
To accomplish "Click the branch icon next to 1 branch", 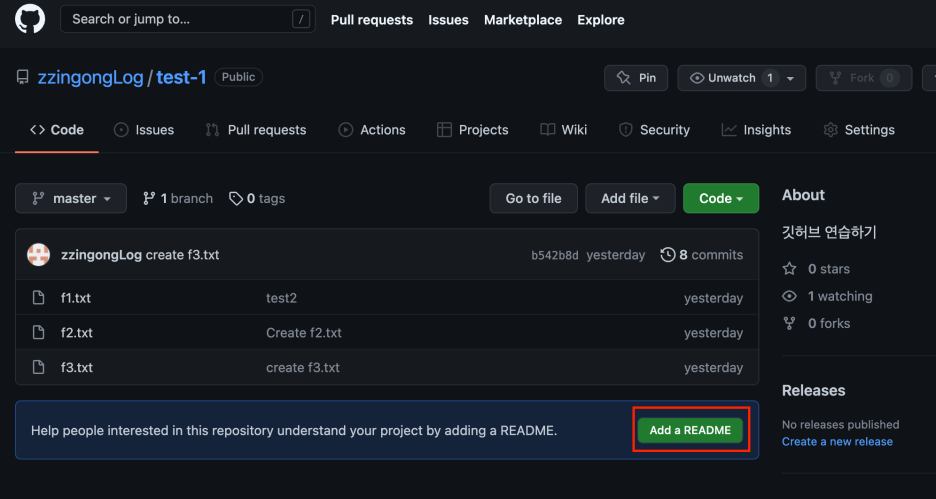I will (x=149, y=199).
